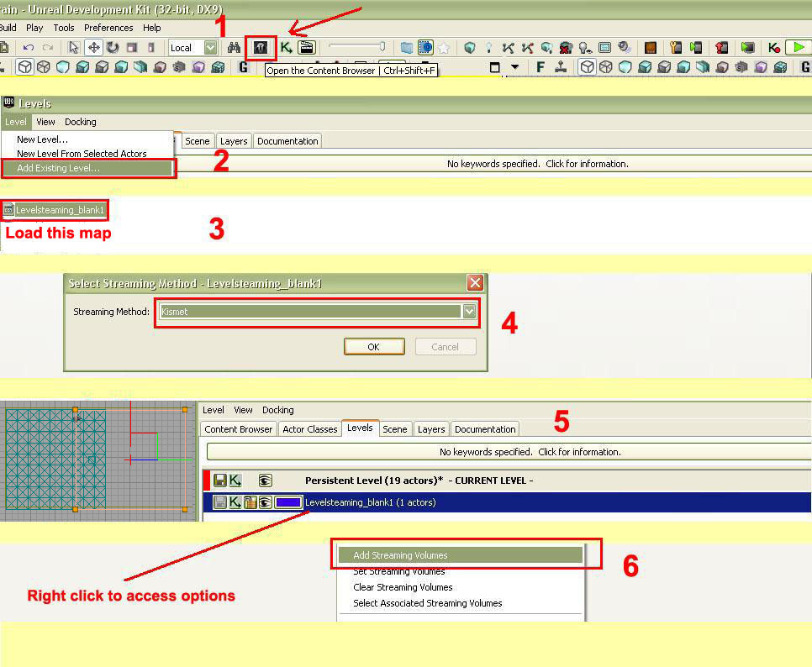This screenshot has width=812, height=667.
Task: Select the Levelsteaming_blank1 map file
Action: 55,210
